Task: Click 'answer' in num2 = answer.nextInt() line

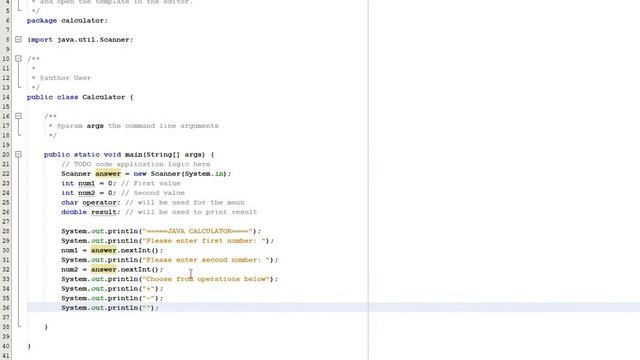Action: [104, 269]
